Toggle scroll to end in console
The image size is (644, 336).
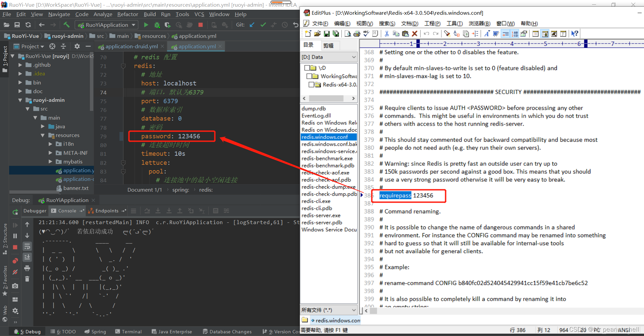27,257
